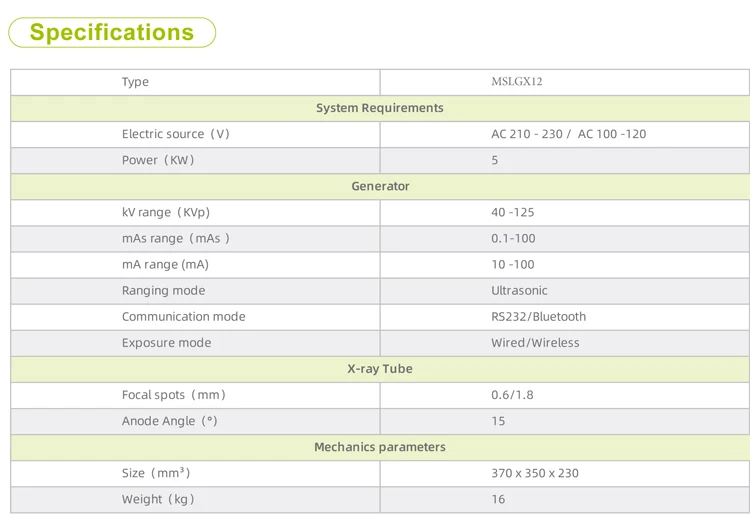Select the Generator section header
The height and width of the screenshot is (528, 750).
(380, 186)
